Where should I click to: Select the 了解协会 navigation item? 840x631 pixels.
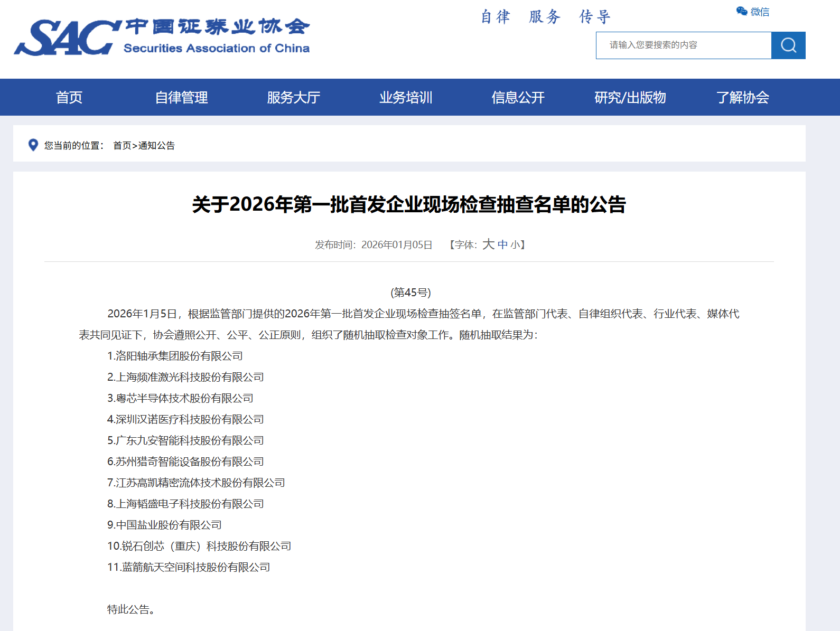tap(742, 97)
